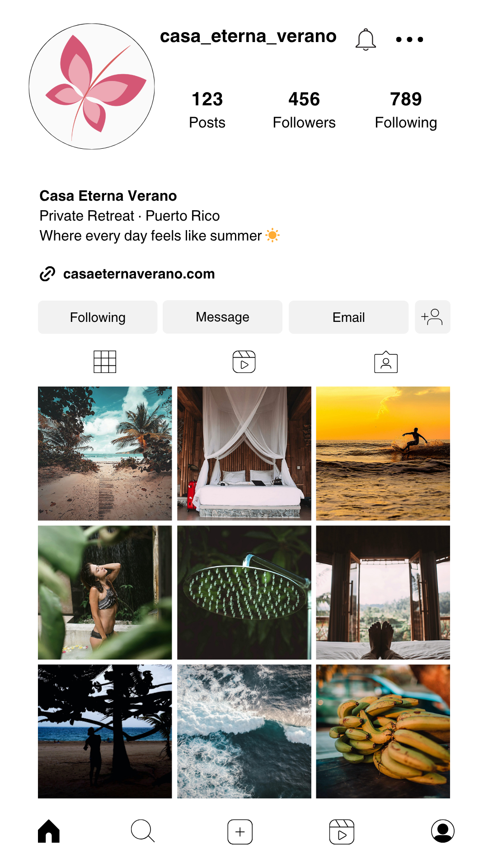
Task: Open the canopy bed post thumbnail
Action: tap(244, 453)
